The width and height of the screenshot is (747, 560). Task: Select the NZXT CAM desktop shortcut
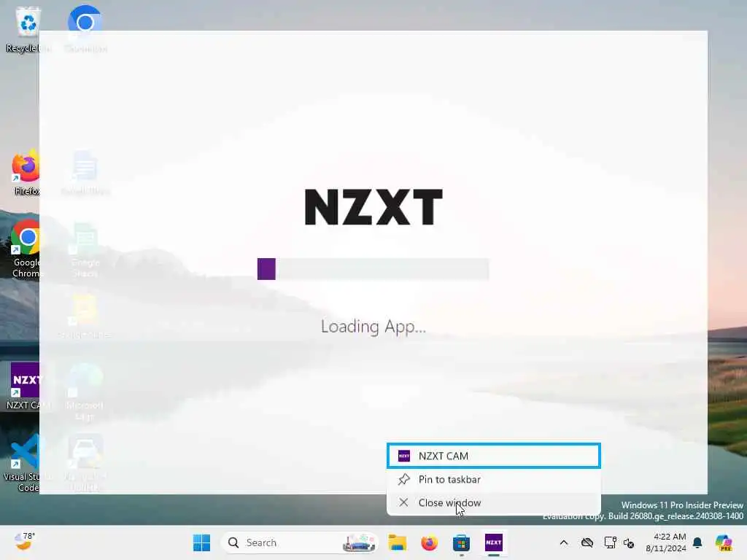28,386
